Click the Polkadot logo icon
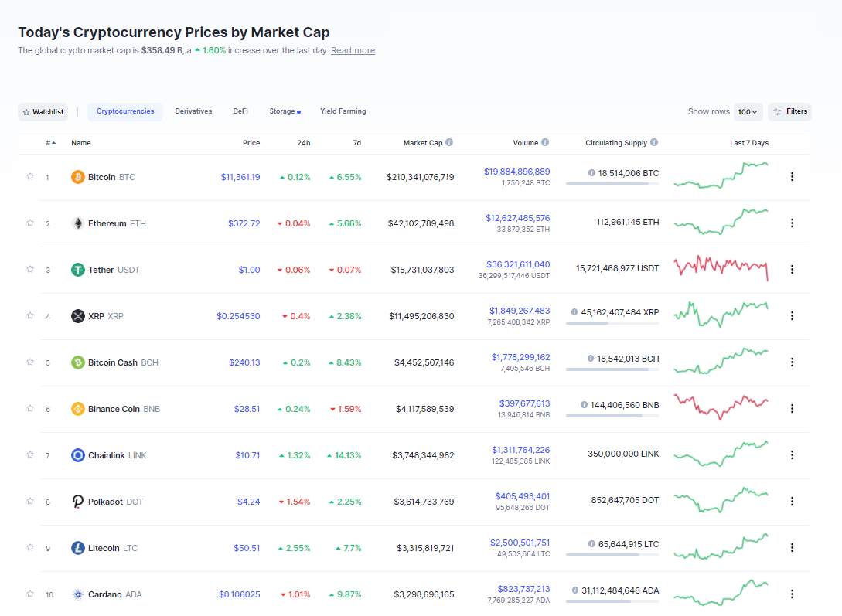Viewport: 842px width, 616px height. 78,502
